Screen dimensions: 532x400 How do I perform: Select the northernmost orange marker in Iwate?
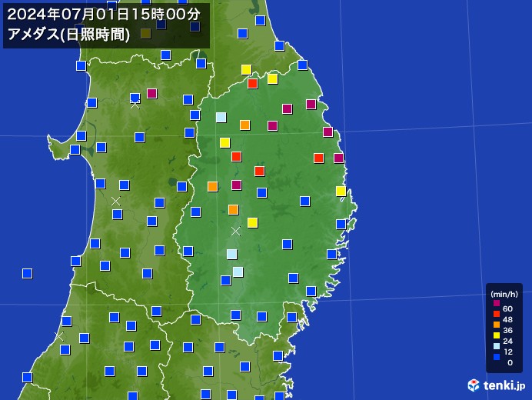coord(245,125)
